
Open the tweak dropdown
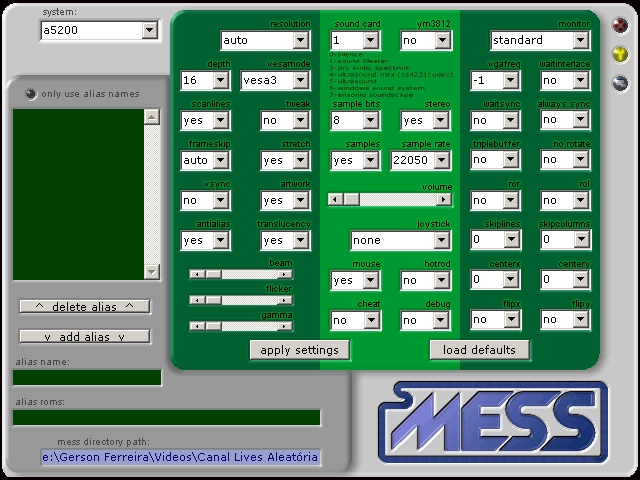coord(301,120)
